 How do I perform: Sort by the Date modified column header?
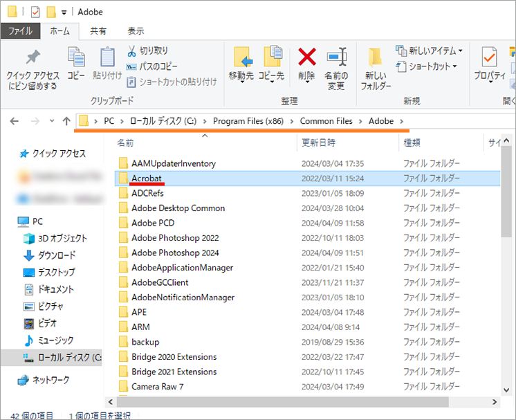tap(319, 143)
